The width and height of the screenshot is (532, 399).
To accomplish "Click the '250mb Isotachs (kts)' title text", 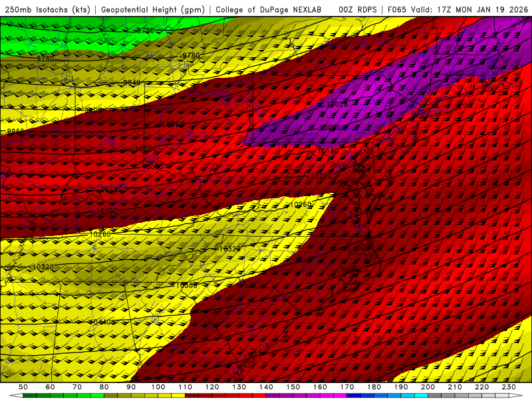I will point(47,10).
